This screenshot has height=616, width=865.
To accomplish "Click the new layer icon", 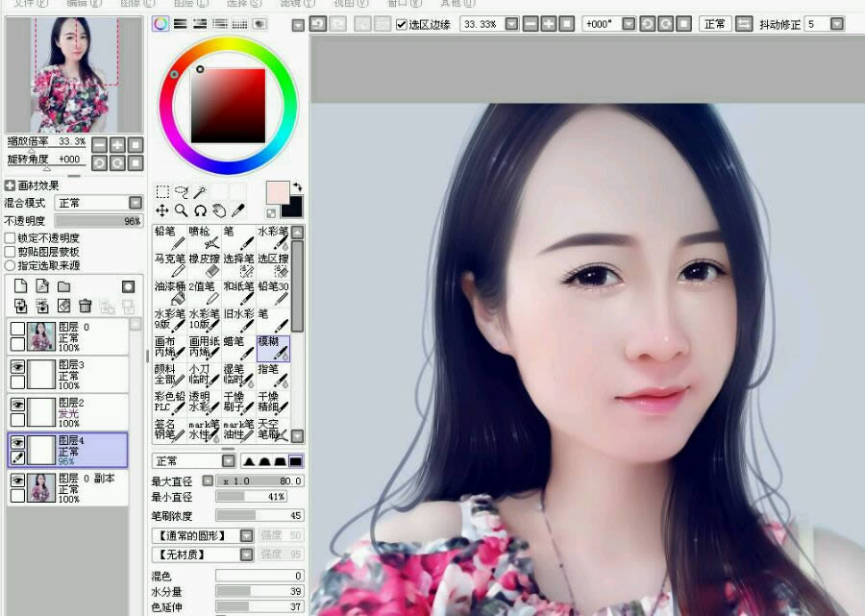I will (x=19, y=286).
